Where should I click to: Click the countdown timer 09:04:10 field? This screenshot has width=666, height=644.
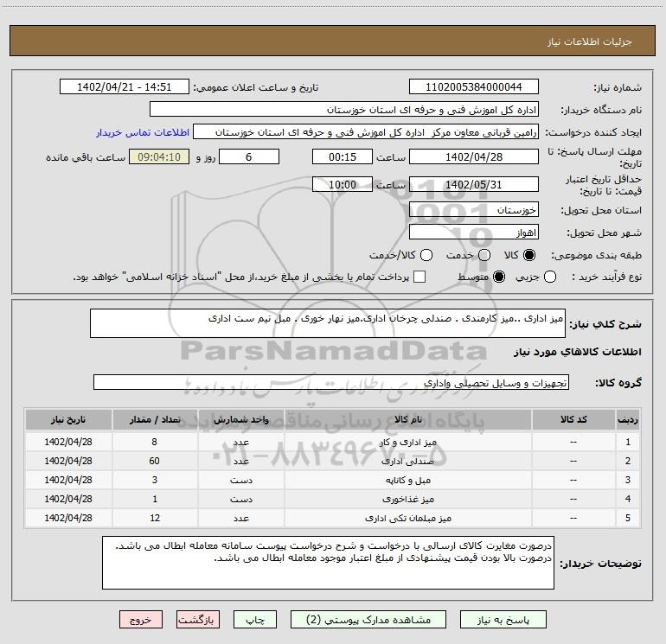click(159, 156)
